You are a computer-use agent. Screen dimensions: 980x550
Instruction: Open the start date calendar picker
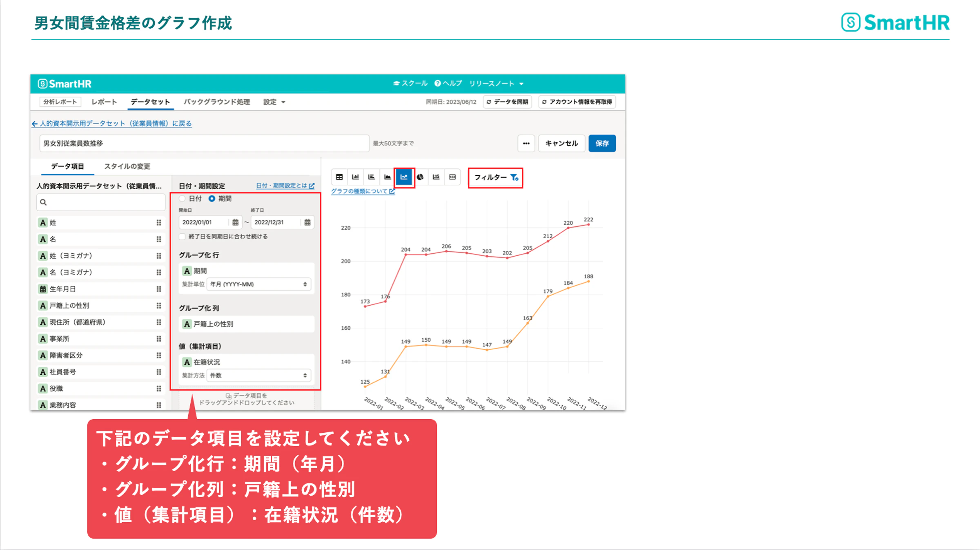pos(235,222)
